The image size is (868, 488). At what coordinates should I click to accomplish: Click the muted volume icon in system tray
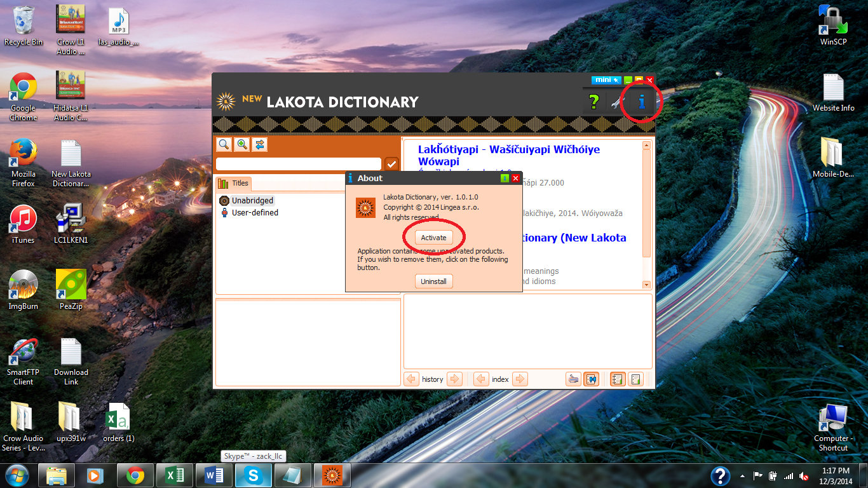point(804,476)
